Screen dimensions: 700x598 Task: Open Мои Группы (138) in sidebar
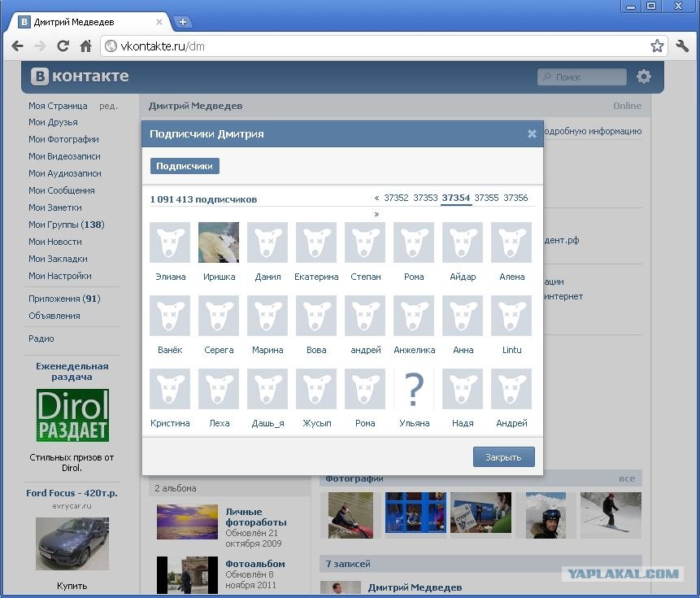pos(67,225)
